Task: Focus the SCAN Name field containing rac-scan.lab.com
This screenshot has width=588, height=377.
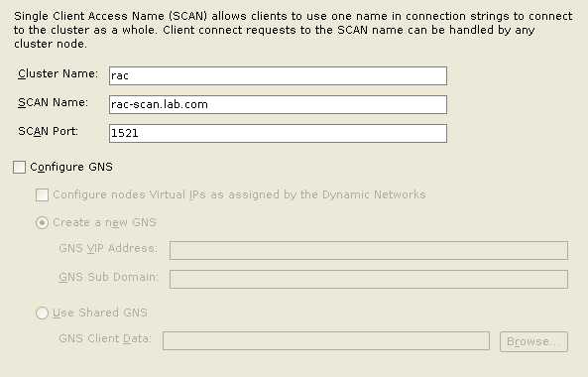Action: click(278, 104)
